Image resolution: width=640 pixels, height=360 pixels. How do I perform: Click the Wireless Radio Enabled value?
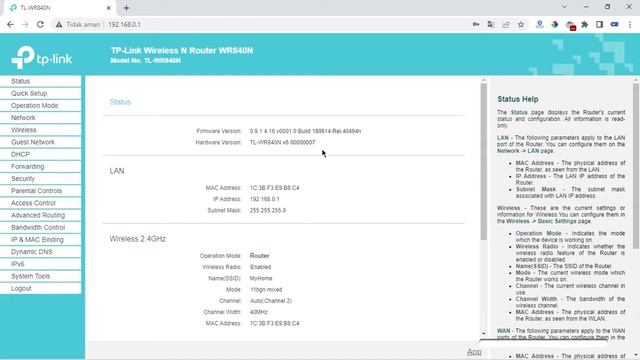(x=260, y=267)
